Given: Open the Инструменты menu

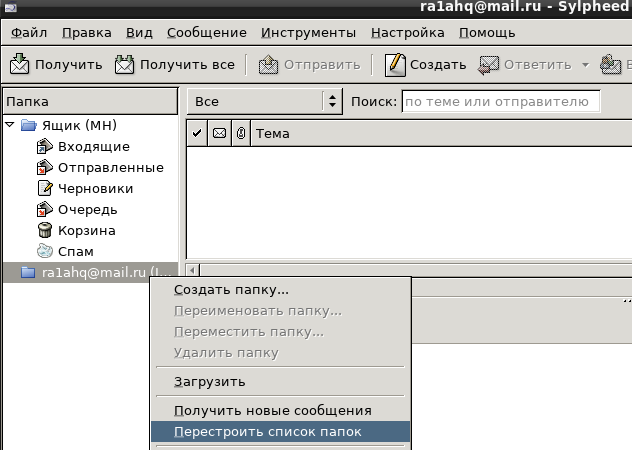Looking at the screenshot, I should [308, 33].
